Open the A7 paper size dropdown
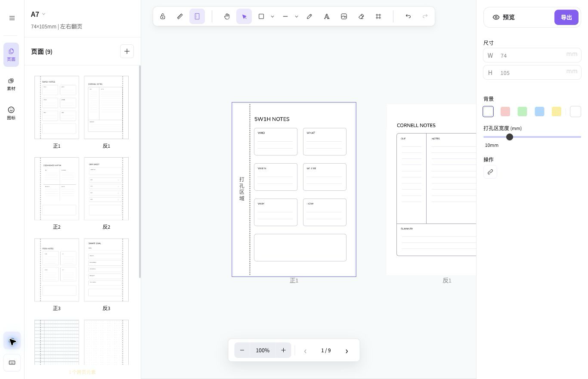The height and width of the screenshot is (379, 588). pyautogui.click(x=38, y=14)
